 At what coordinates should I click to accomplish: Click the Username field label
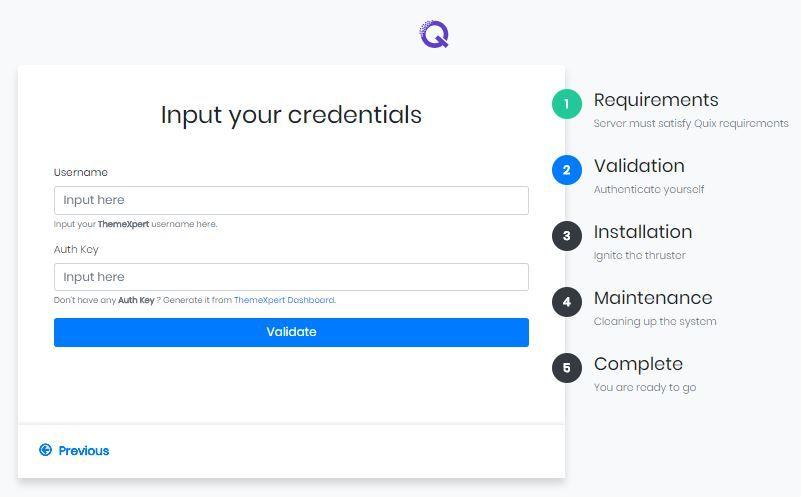(81, 172)
